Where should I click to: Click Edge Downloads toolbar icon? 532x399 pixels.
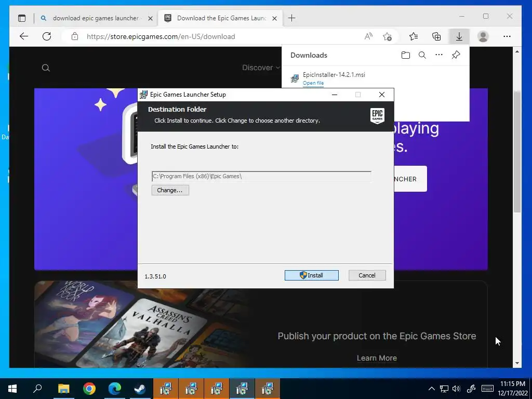tap(459, 36)
